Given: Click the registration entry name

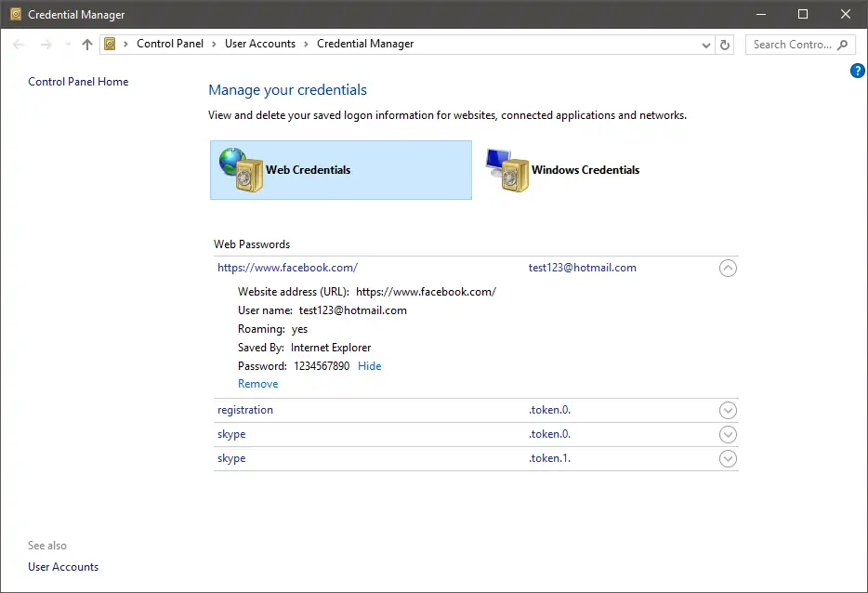Looking at the screenshot, I should point(245,410).
